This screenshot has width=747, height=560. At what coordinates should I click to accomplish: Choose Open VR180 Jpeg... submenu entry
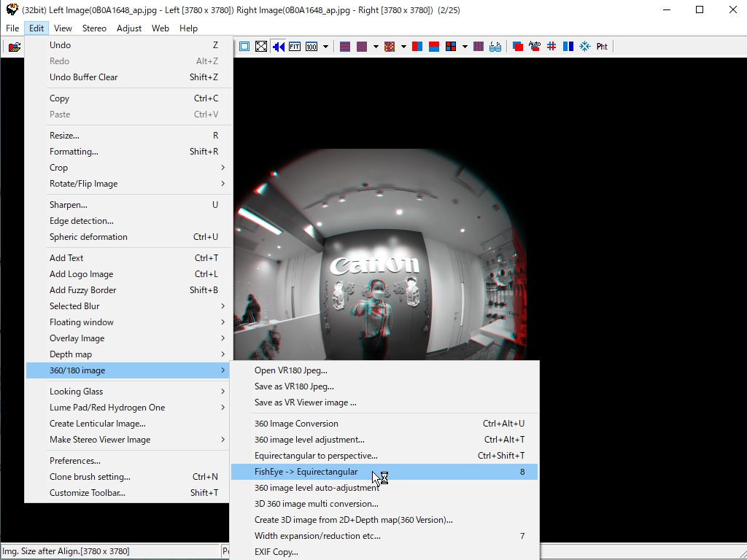click(384, 370)
